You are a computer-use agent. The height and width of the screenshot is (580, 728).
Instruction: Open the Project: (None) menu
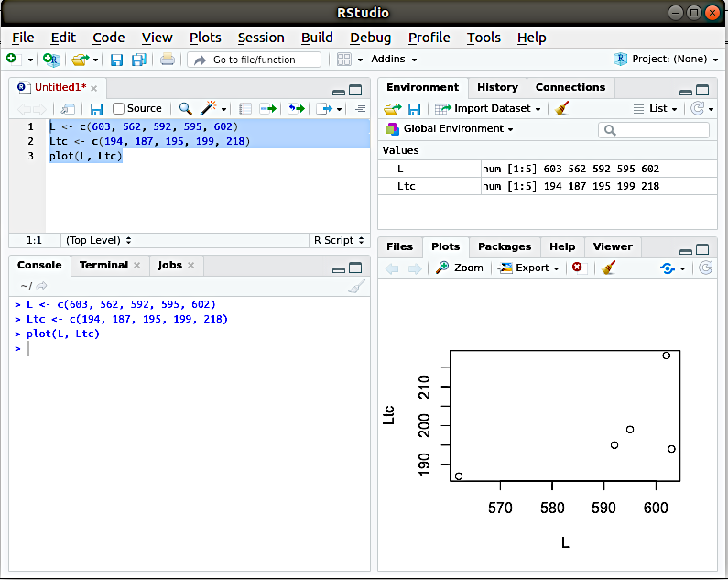666,59
